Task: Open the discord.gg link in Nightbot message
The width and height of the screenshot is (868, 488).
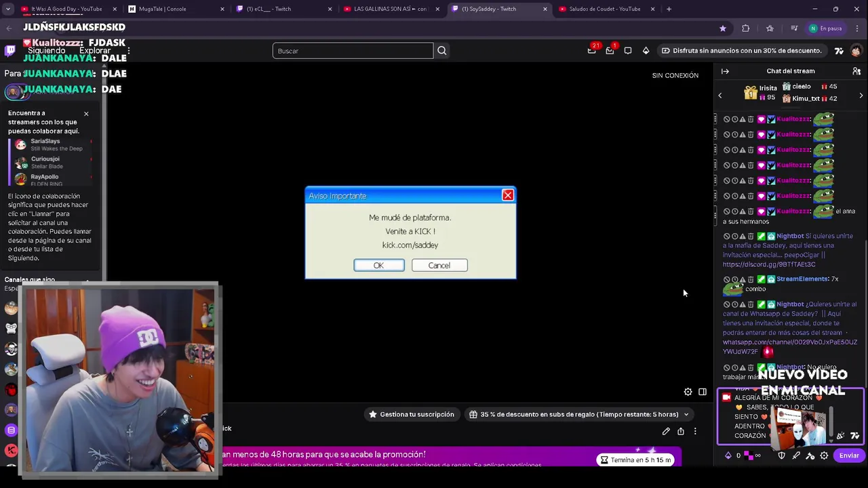Action: (769, 264)
